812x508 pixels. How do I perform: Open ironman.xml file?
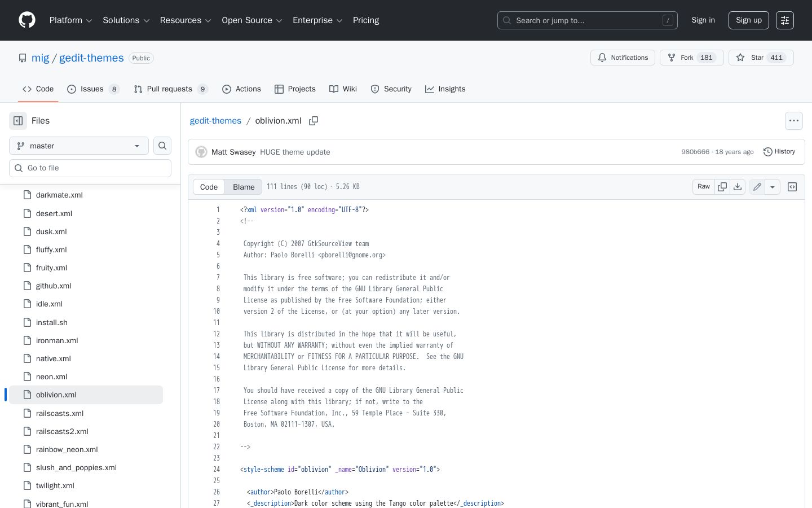(86, 340)
